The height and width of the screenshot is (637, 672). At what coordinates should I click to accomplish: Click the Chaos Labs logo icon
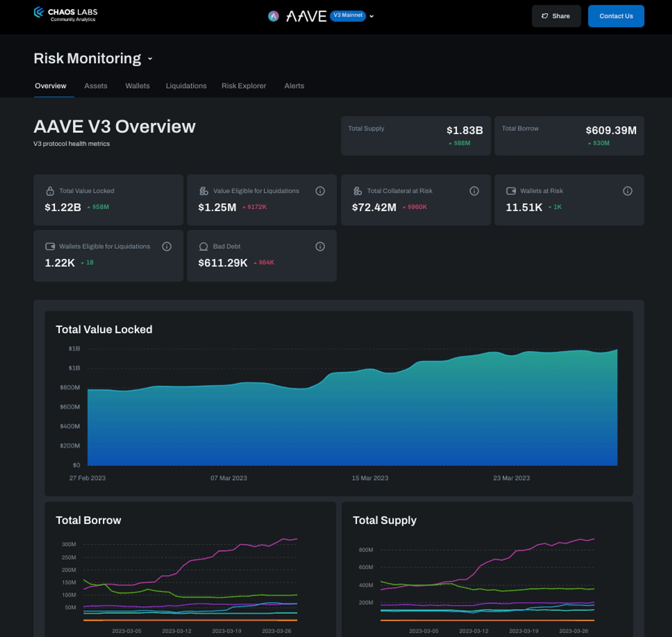[x=39, y=12]
